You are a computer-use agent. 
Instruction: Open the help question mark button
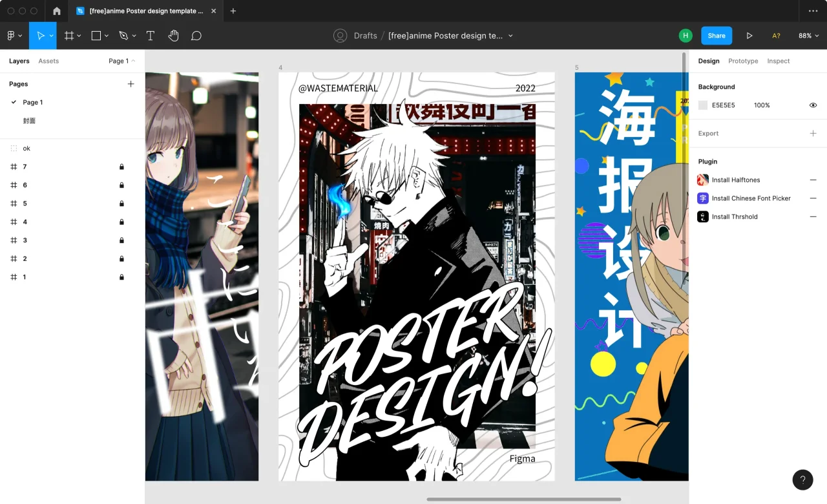pyautogui.click(x=802, y=479)
